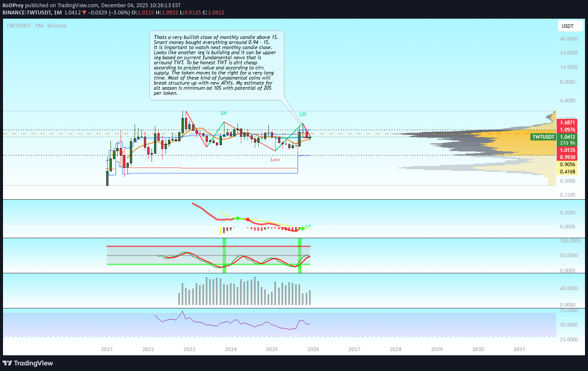Viewport: 588px width, 371px height.
Task: Click the KoDPrey author name
Action: coord(14,5)
